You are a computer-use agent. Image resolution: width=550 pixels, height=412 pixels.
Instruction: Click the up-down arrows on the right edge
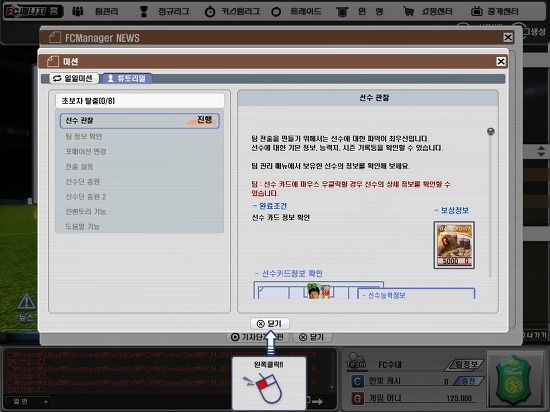pos(541,151)
